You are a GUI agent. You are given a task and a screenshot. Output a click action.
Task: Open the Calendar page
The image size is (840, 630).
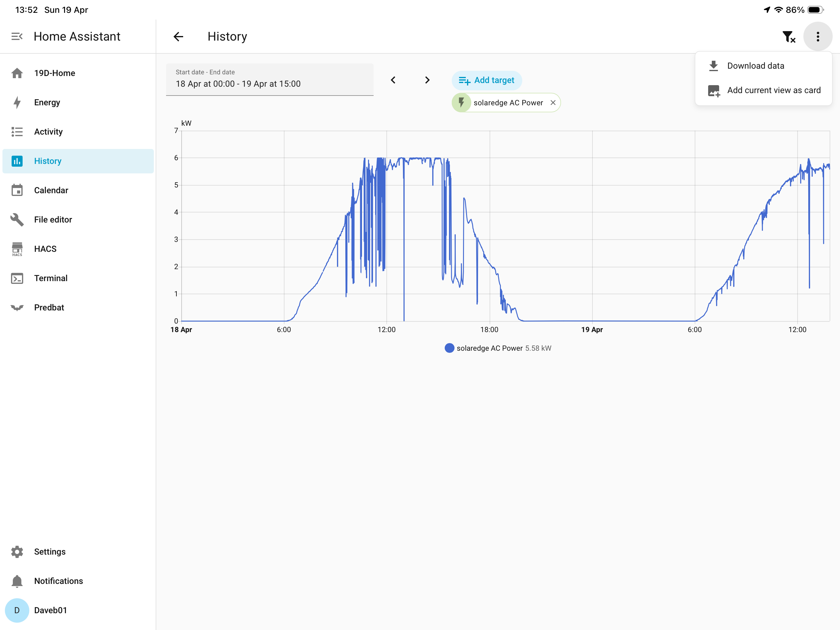pyautogui.click(x=78, y=190)
